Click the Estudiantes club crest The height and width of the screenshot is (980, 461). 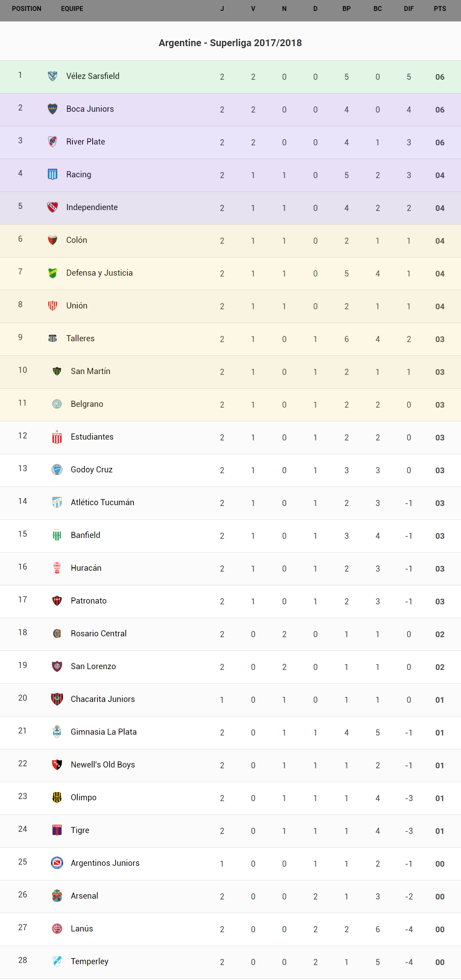57,437
